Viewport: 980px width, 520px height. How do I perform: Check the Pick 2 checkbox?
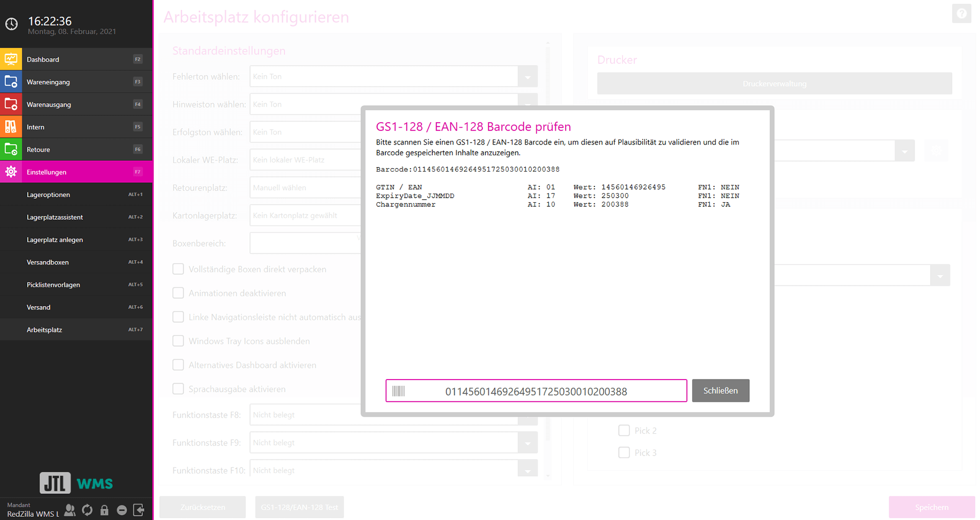[x=624, y=431]
